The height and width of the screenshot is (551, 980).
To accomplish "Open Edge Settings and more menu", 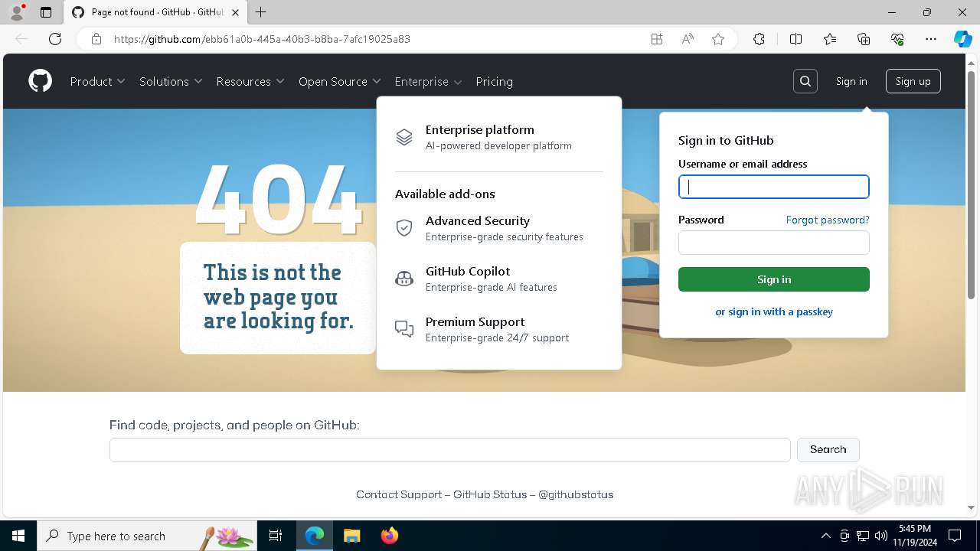I will (931, 39).
